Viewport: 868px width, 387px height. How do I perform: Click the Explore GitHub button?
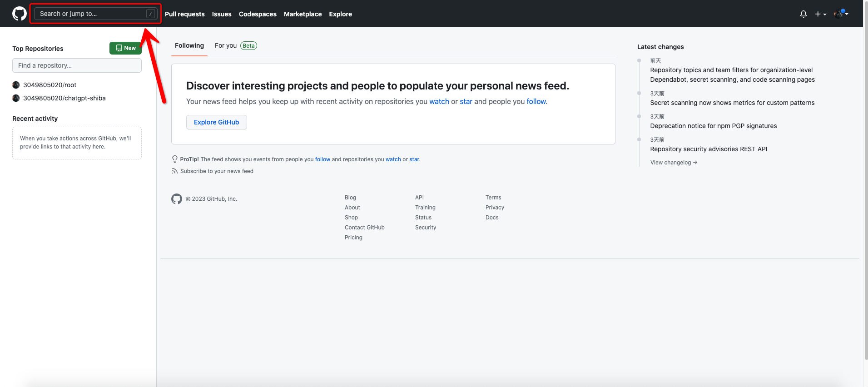pyautogui.click(x=217, y=122)
